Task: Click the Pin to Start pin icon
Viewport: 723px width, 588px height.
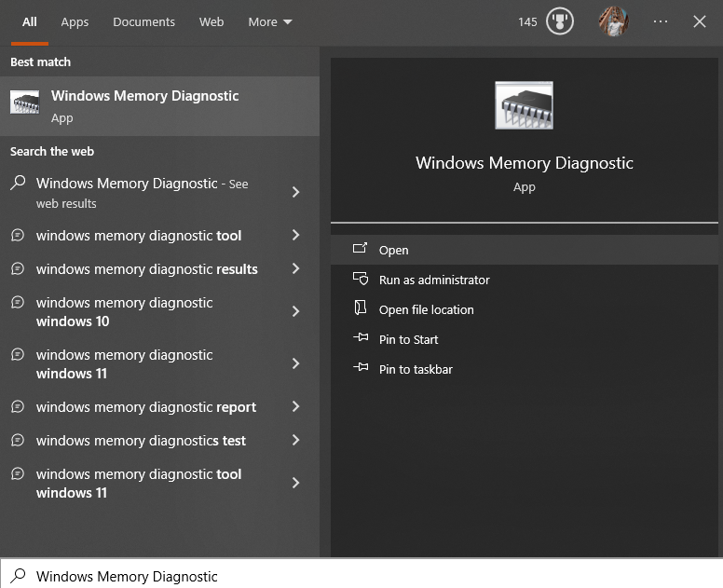Action: [x=361, y=337]
